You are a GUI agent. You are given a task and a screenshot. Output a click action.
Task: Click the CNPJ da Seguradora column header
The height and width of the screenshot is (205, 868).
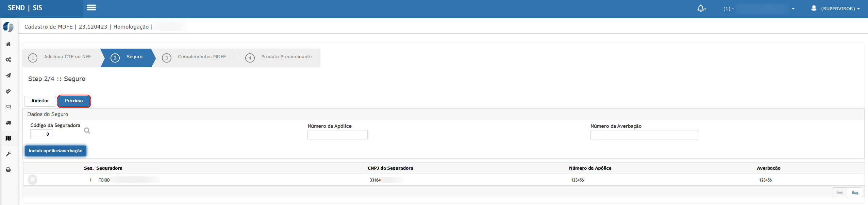pos(390,168)
